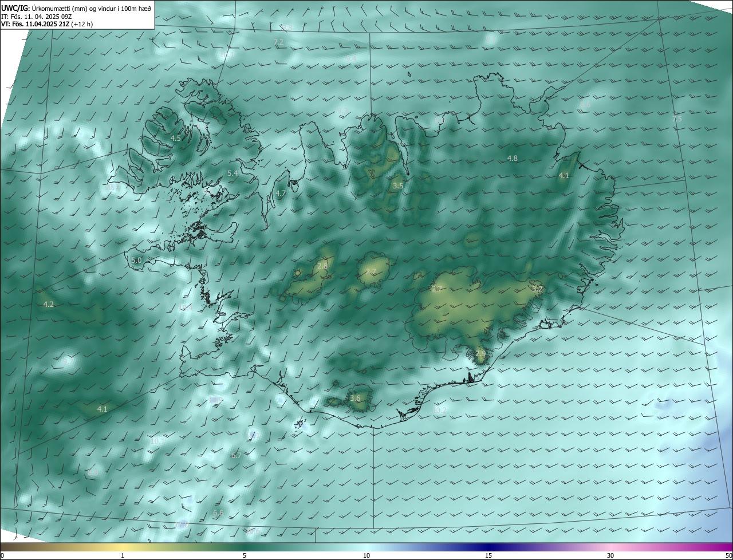This screenshot has height=560, width=733.
Task: Click the 2.8 value label on the map
Action: [x=322, y=266]
